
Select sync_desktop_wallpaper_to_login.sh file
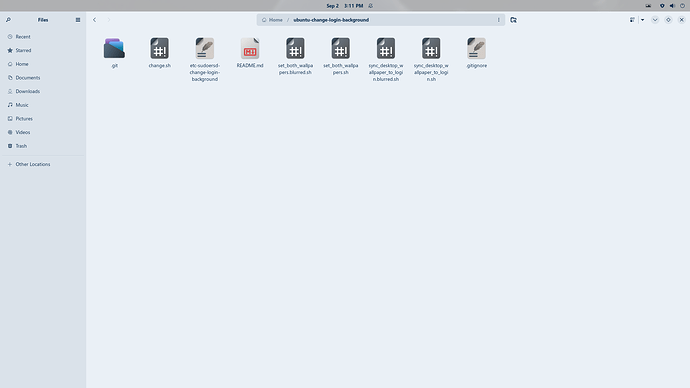(x=431, y=59)
